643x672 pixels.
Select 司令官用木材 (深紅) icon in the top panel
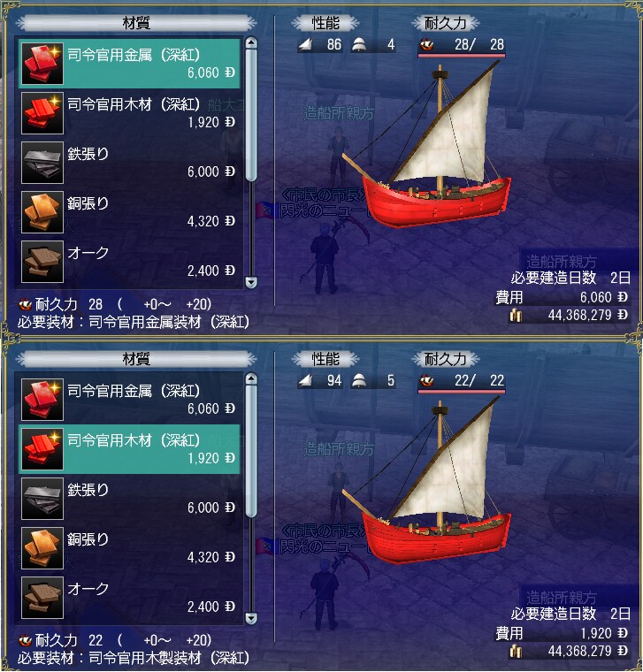(42, 113)
